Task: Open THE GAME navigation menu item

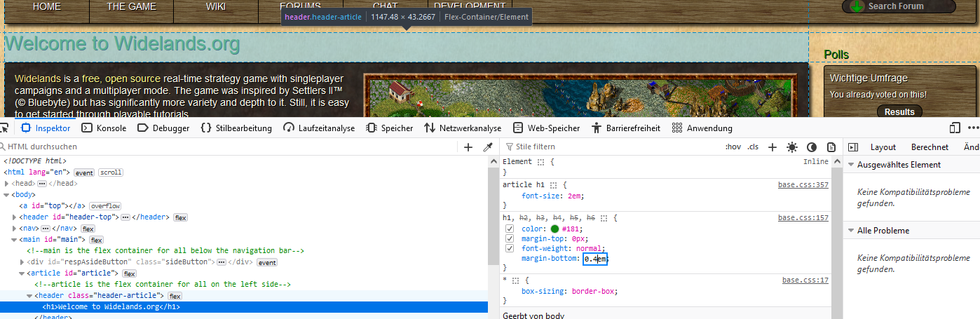Action: 131,6
